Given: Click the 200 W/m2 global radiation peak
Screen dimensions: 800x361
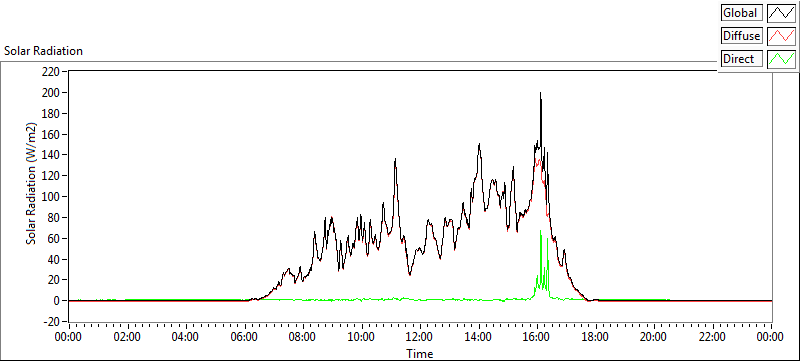Looking at the screenshot, I should tap(540, 94).
